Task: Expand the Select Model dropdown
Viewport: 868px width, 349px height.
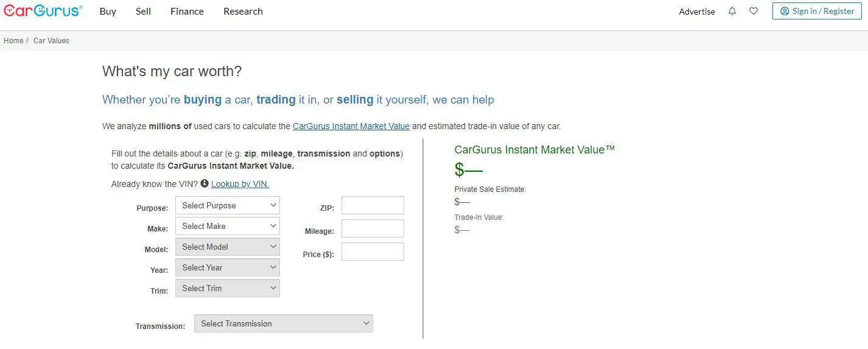Action: 228,247
